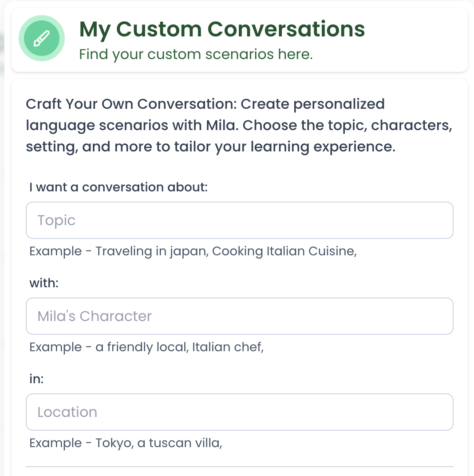The height and width of the screenshot is (476, 474).
Task: Click 'Find your custom scenarios here' subtitle
Action: pos(196,55)
